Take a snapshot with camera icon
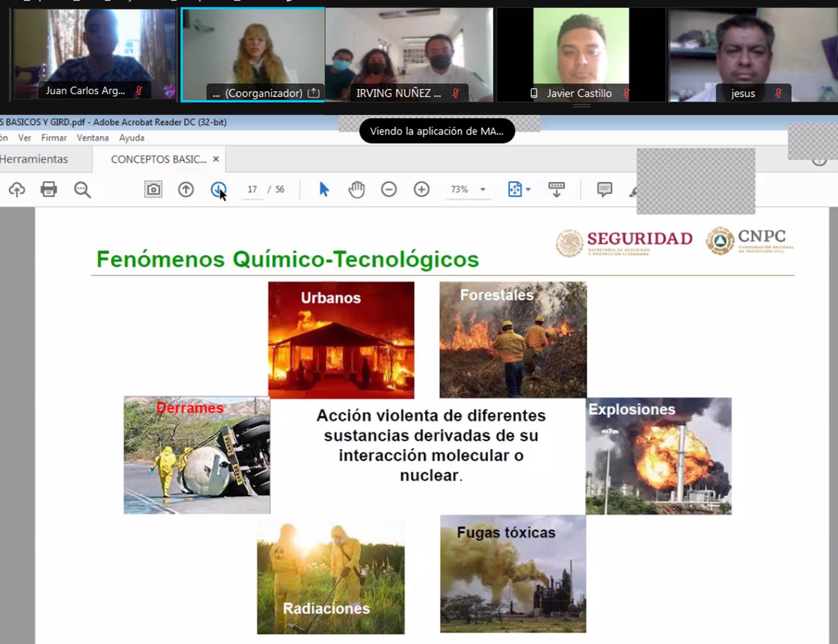Viewport: 838px width, 644px height. pyautogui.click(x=153, y=190)
